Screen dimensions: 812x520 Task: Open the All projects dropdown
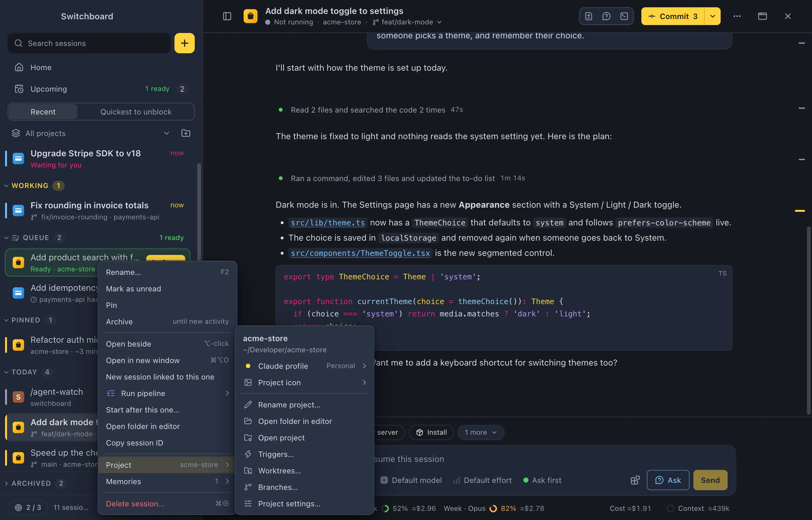pyautogui.click(x=91, y=133)
